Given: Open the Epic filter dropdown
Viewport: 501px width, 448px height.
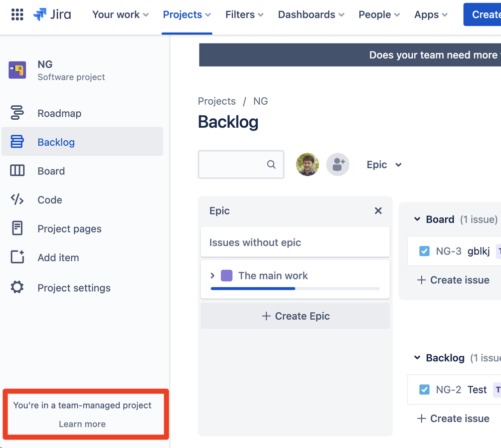Looking at the screenshot, I should coord(384,165).
